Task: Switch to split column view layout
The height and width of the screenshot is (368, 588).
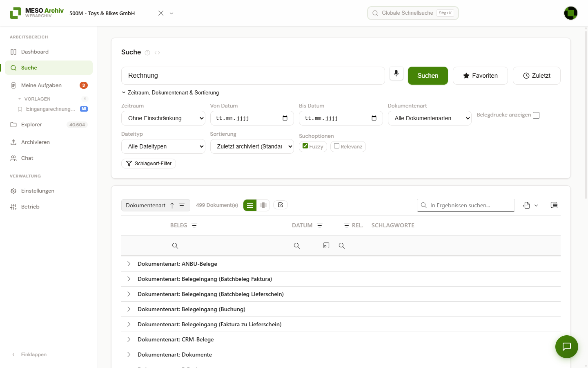Action: click(x=263, y=205)
